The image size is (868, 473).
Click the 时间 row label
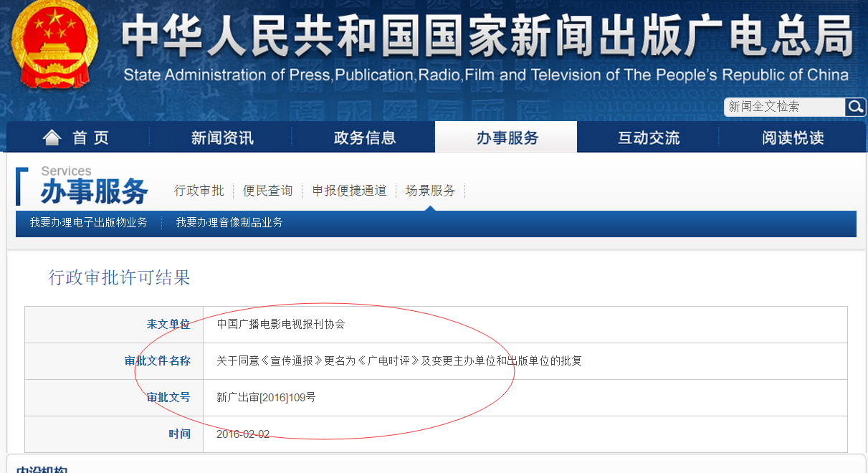click(x=180, y=434)
